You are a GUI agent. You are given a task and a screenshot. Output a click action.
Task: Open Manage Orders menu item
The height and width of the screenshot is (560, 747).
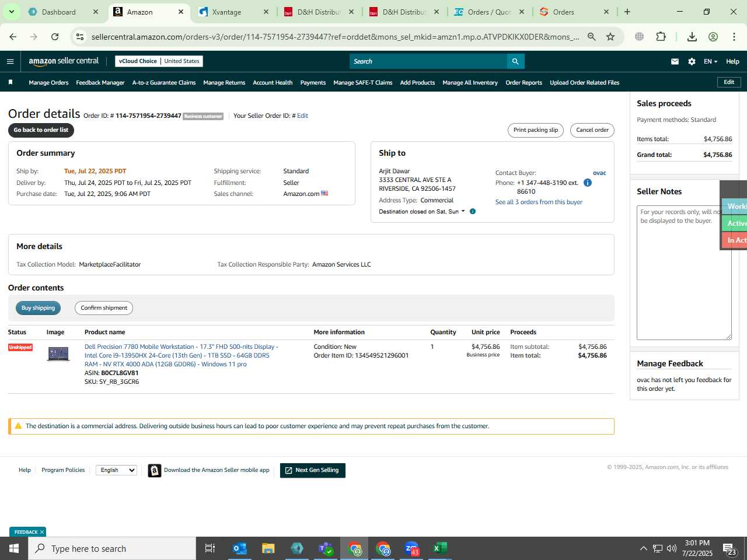coord(48,82)
